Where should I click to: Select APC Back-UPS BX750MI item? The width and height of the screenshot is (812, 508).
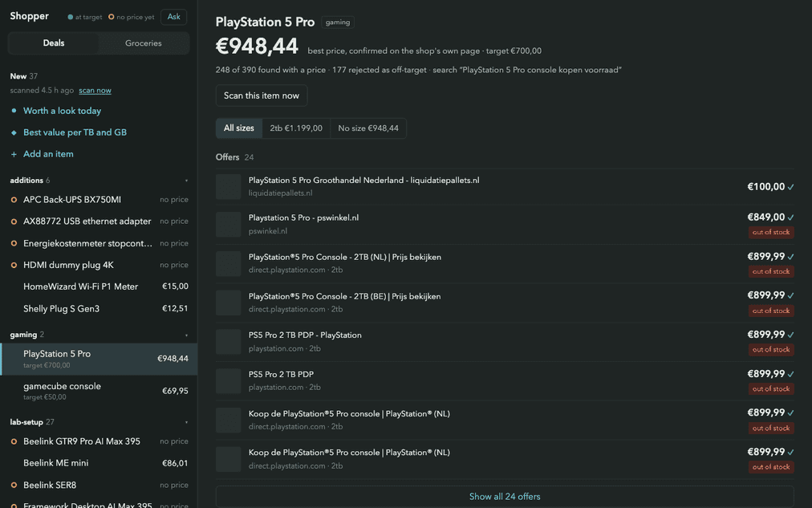99,199
